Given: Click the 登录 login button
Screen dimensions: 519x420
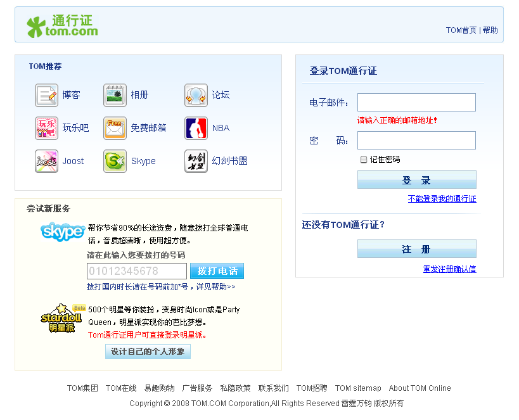Looking at the screenshot, I should [417, 180].
